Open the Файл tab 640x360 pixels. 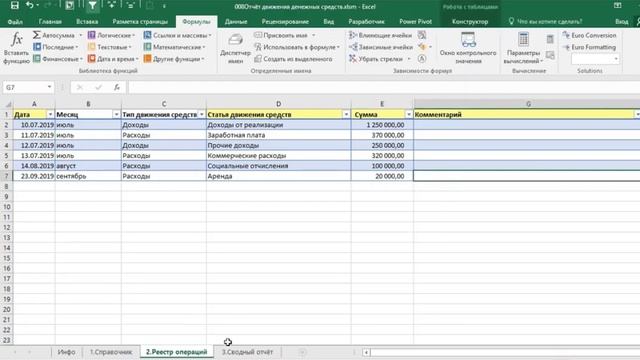(15, 22)
